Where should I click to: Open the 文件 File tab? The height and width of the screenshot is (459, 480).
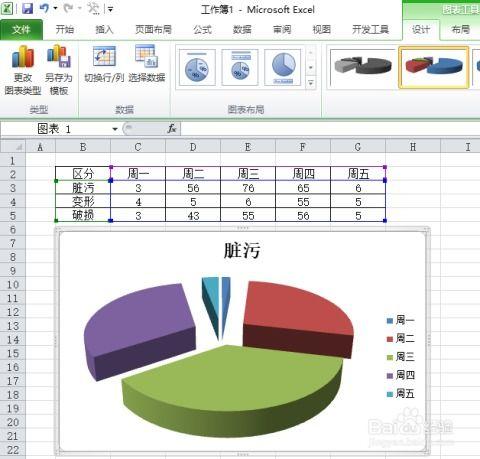click(x=21, y=30)
